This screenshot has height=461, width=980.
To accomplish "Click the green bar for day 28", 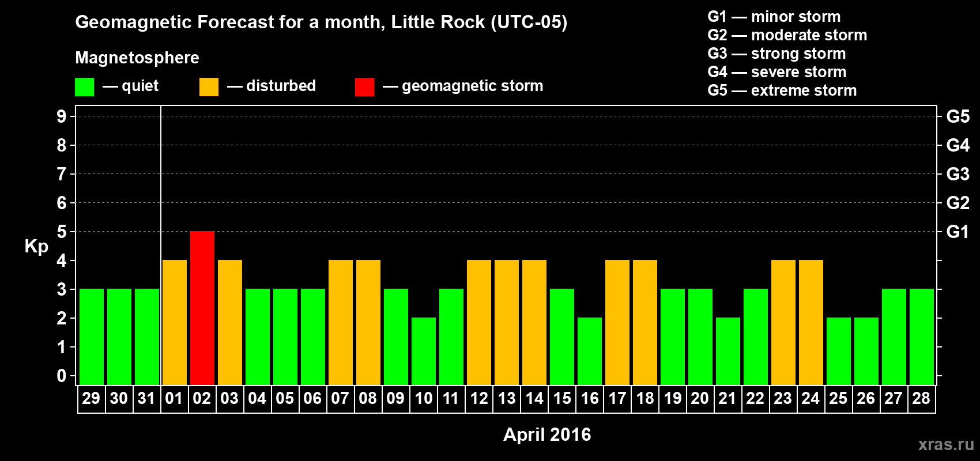I will pyautogui.click(x=922, y=337).
